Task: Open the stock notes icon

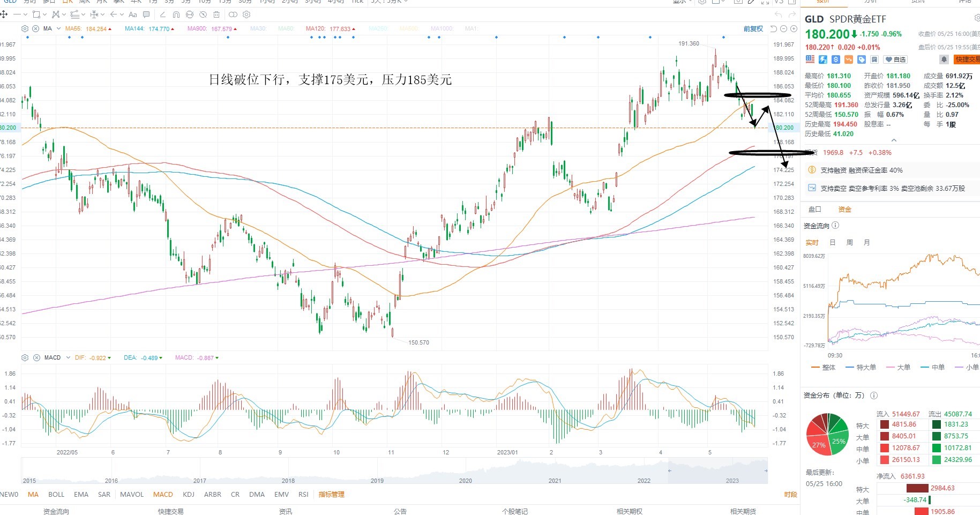Action: 874,59
